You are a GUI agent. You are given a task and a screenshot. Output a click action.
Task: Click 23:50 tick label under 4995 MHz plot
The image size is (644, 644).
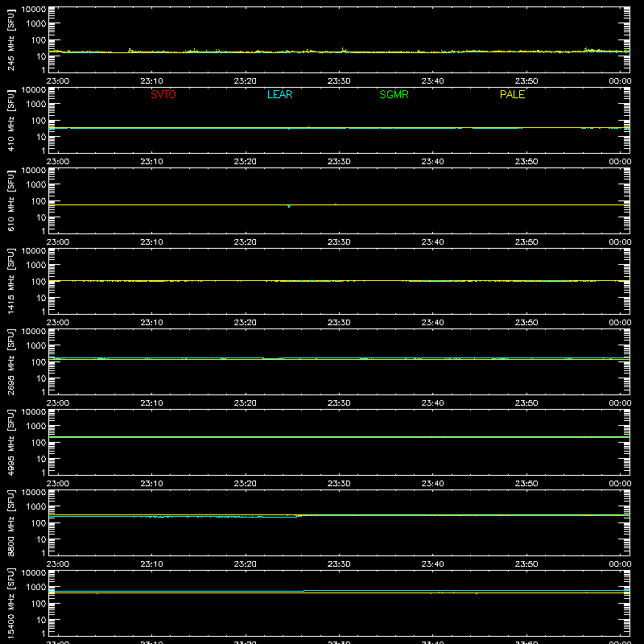tap(526, 484)
